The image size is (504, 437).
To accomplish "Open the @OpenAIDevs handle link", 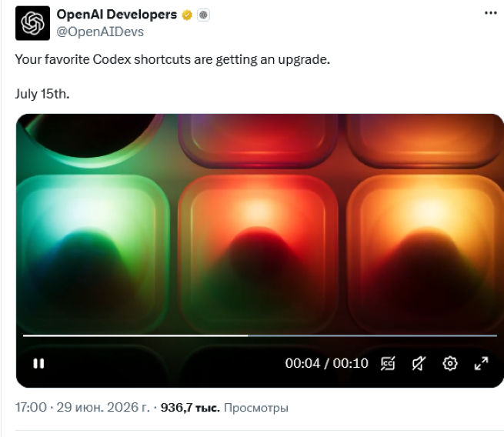I will [100, 32].
